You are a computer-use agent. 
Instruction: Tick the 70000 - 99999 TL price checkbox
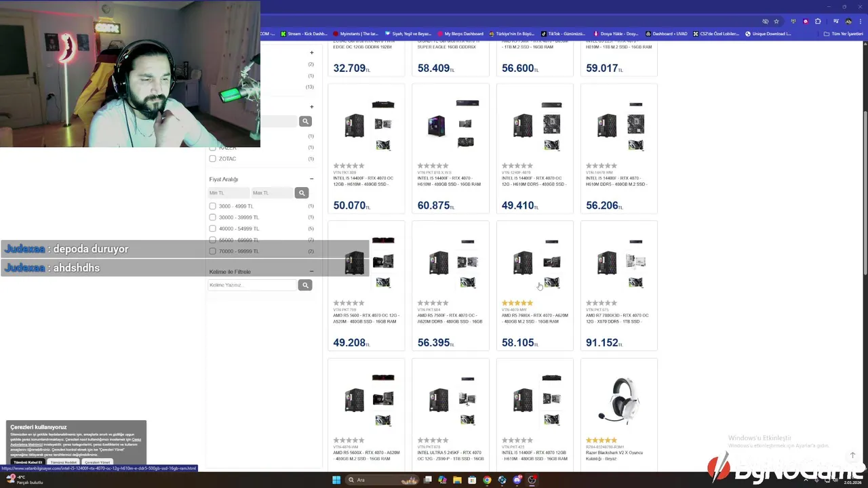212,251
